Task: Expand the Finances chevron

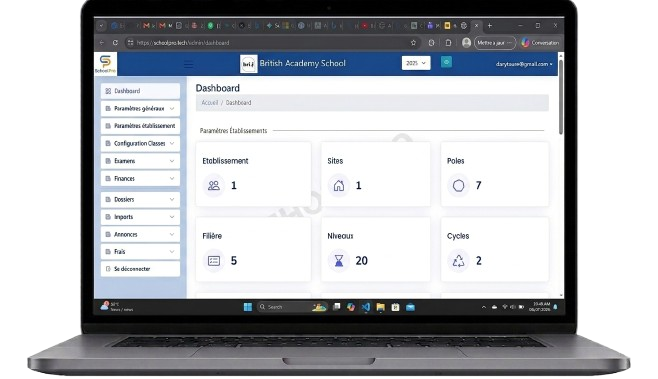Action: coord(172,179)
